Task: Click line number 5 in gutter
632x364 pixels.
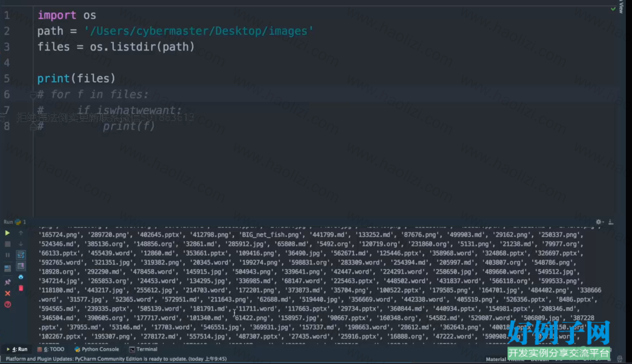Action: point(7,79)
